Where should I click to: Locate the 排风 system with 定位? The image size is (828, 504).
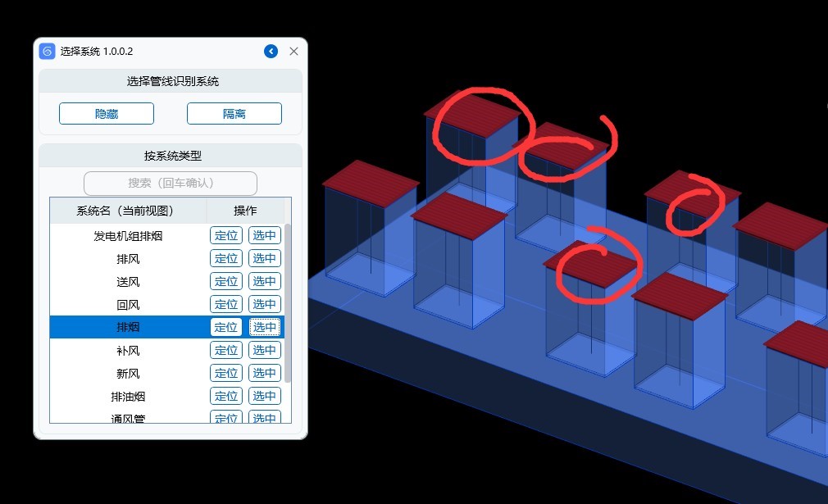pyautogui.click(x=225, y=259)
